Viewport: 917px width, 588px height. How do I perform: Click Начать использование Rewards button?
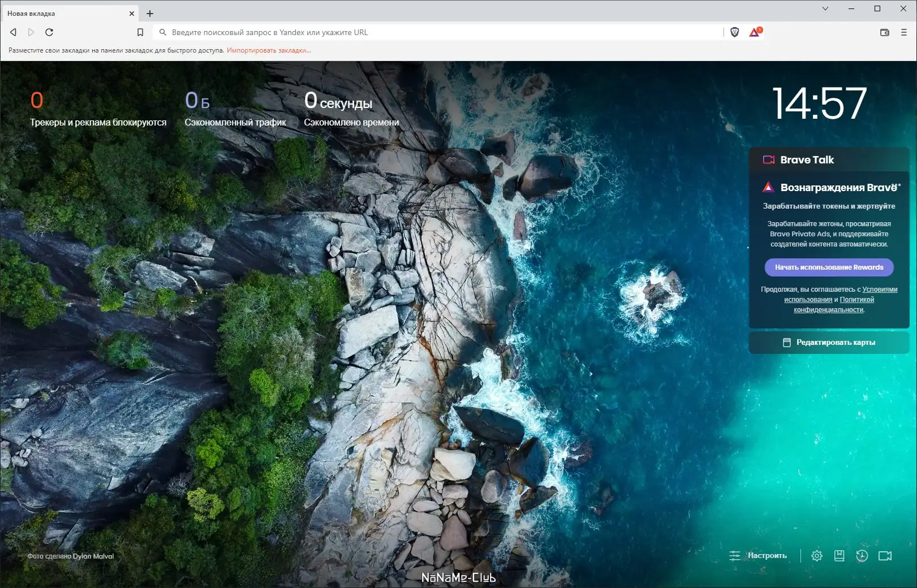coord(829,267)
